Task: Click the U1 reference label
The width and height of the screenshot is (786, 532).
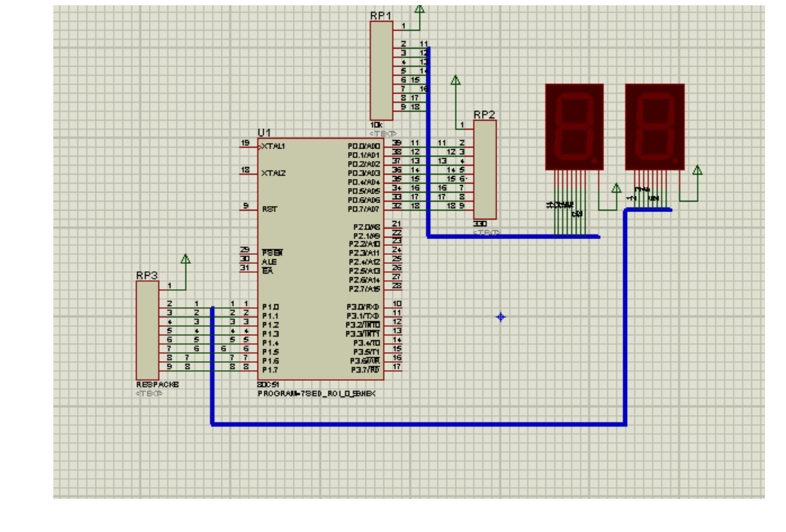Action: 264,132
